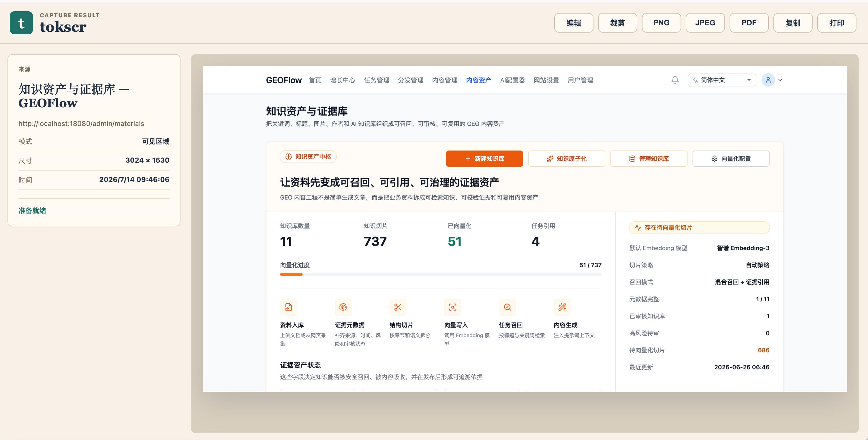This screenshot has width=868, height=440.
Task: Click the 任务召回 search check icon
Action: point(508,307)
